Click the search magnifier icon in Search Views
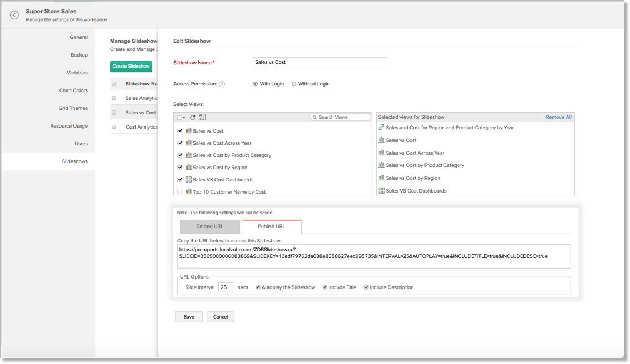 point(314,118)
